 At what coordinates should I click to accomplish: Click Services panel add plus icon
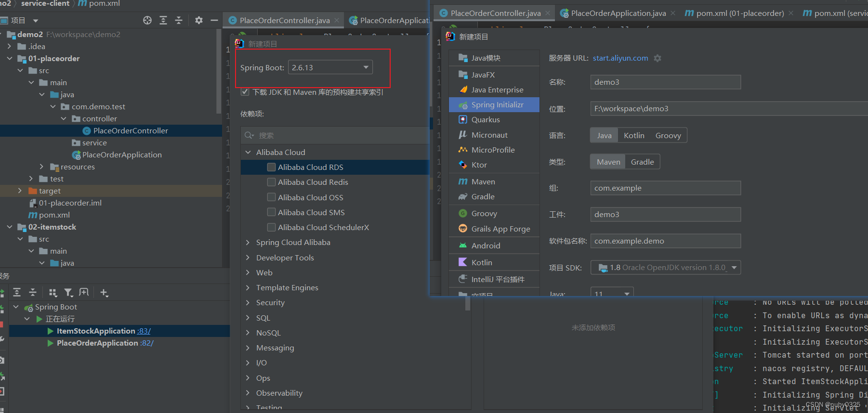(104, 292)
